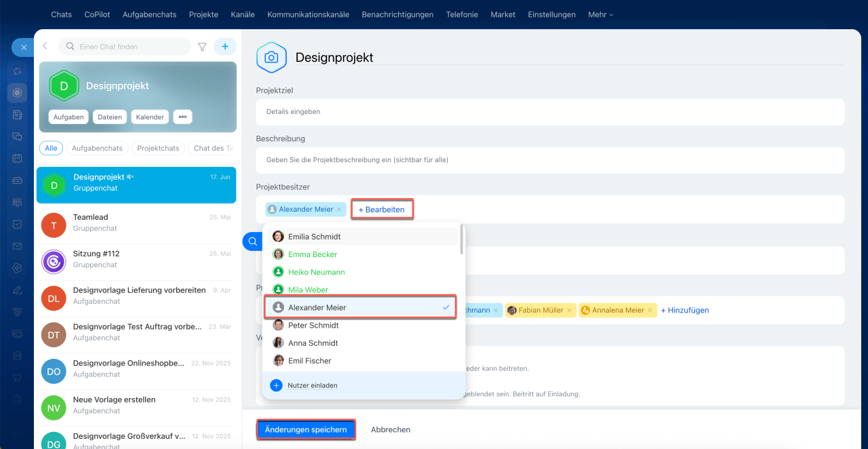Open the Kanäle menu item
868x449 pixels.
[243, 14]
